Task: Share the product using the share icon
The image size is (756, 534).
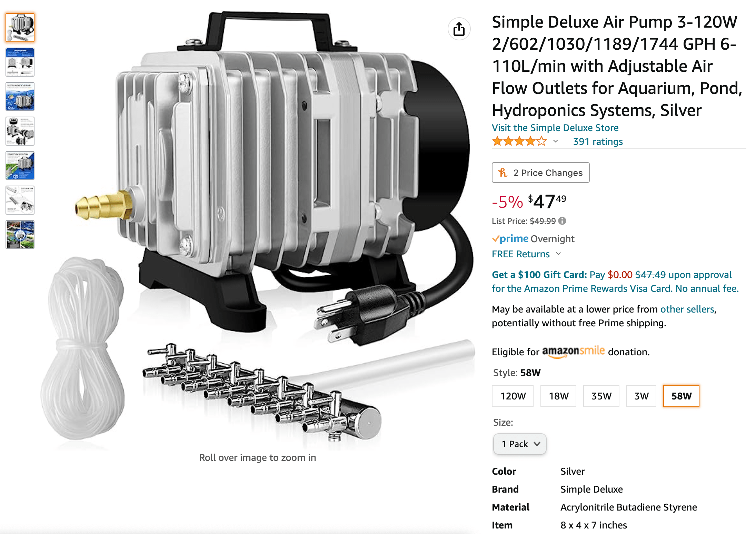Action: (x=459, y=29)
